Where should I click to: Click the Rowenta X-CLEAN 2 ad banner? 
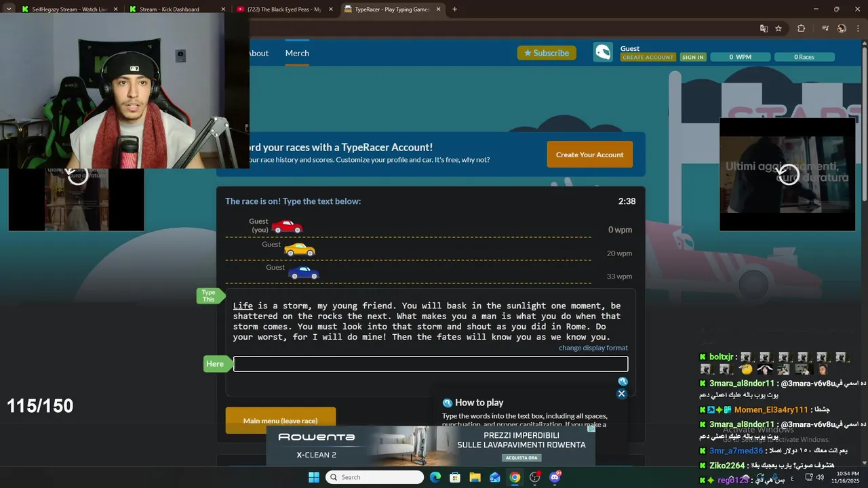click(431, 445)
